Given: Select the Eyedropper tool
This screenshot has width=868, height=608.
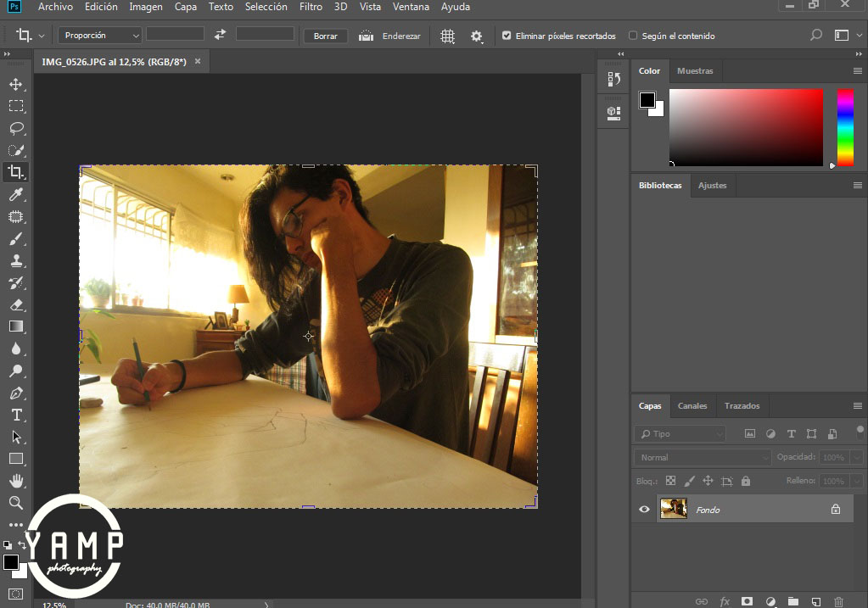Looking at the screenshot, I should [x=15, y=195].
